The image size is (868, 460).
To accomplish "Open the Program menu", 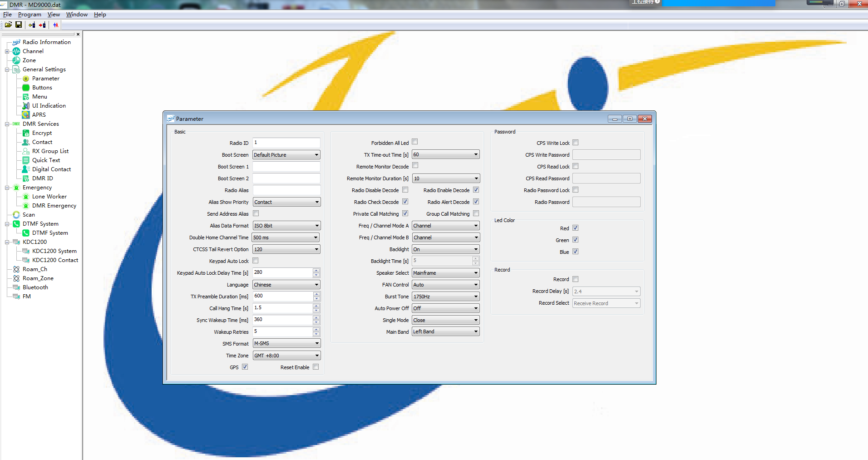I will (29, 14).
